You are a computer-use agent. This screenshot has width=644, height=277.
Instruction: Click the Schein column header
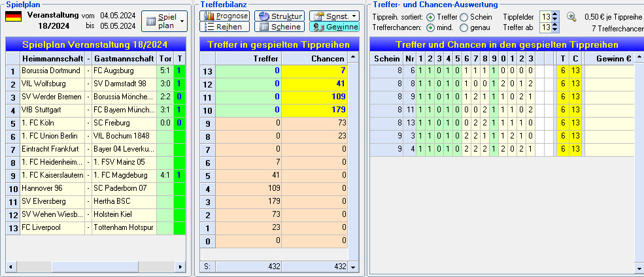pos(386,58)
